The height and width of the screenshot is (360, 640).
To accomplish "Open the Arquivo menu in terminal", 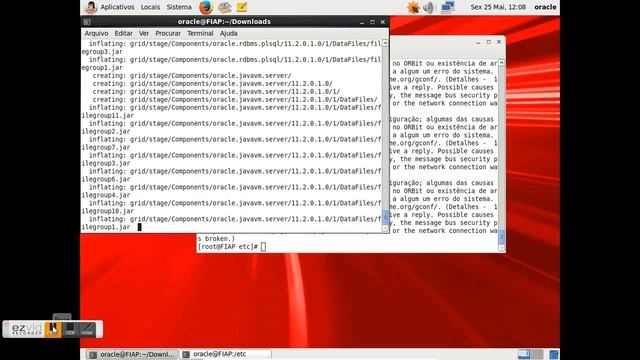I will [x=96, y=33].
